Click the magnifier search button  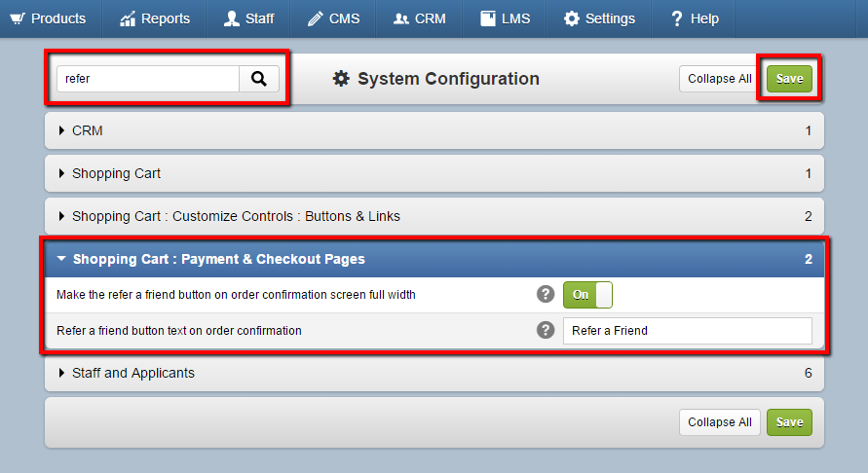click(258, 79)
